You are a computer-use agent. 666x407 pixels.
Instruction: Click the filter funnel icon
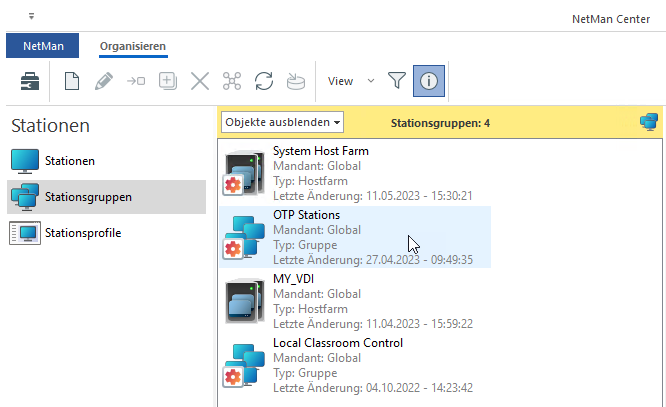(397, 82)
